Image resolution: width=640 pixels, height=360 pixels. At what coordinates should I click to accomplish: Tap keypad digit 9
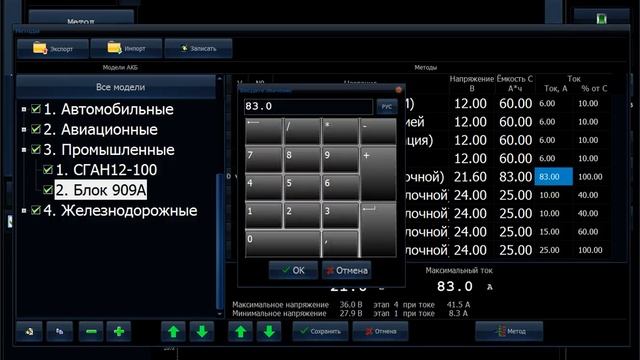click(340, 160)
